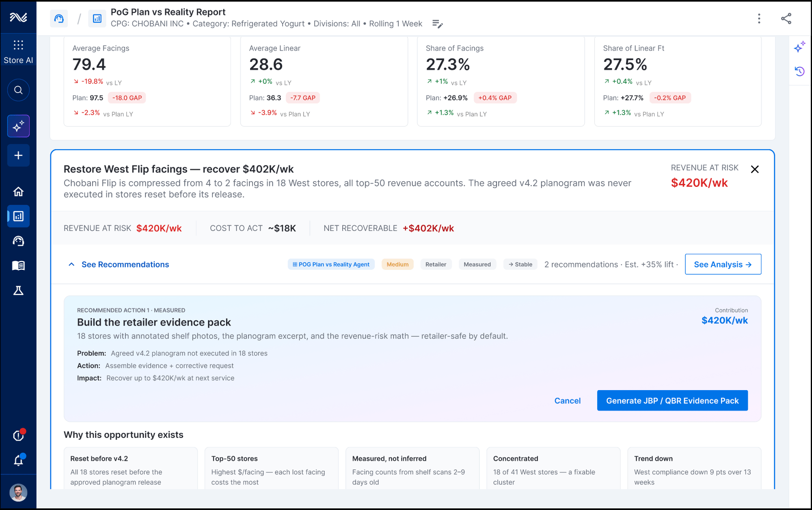Click the -0.2% GAP badge
The width and height of the screenshot is (812, 510).
670,98
